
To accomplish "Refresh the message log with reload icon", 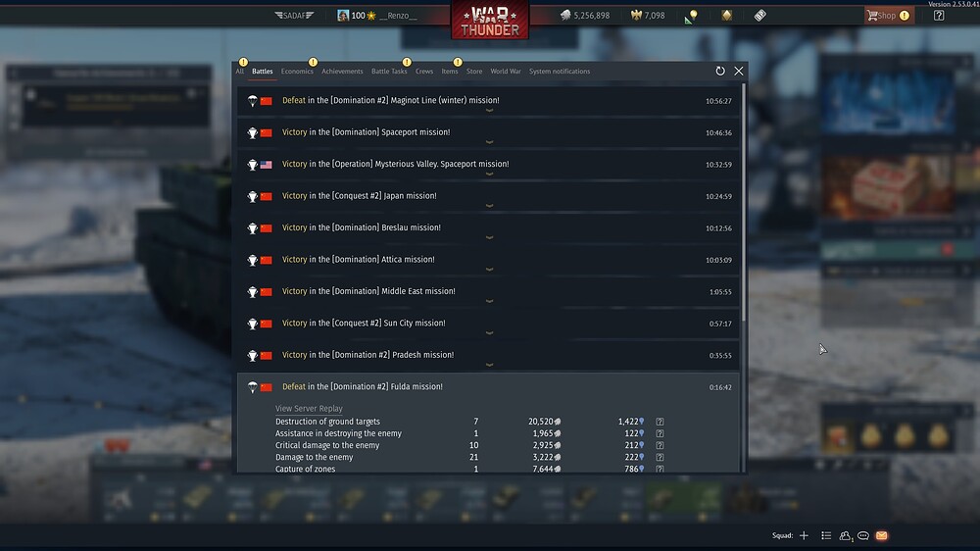I will coord(720,72).
